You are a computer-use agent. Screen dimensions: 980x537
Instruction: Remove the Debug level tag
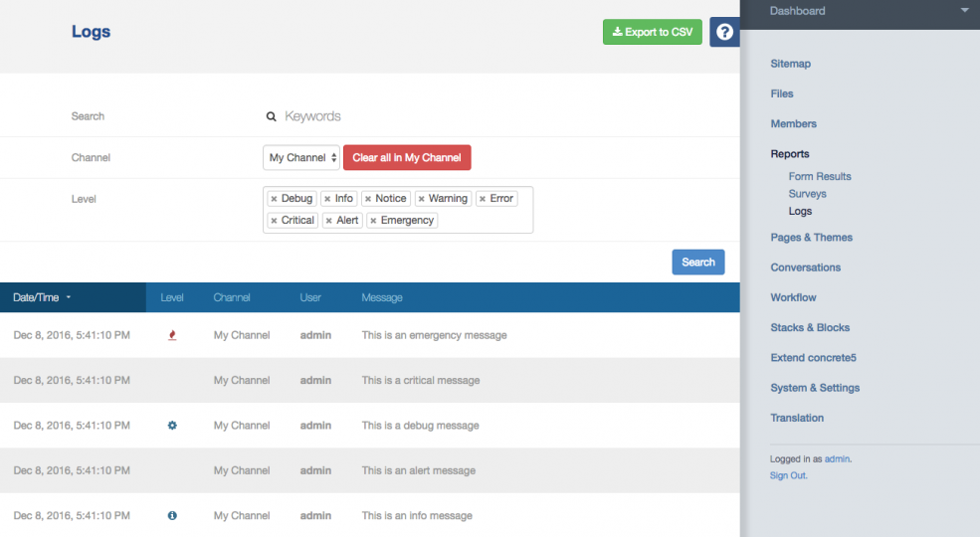(x=274, y=199)
